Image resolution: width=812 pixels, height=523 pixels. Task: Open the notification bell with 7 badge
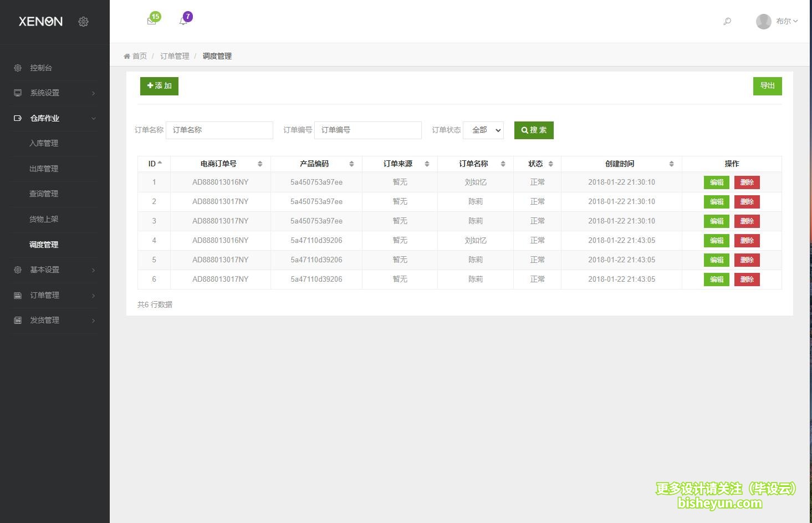[x=183, y=21]
